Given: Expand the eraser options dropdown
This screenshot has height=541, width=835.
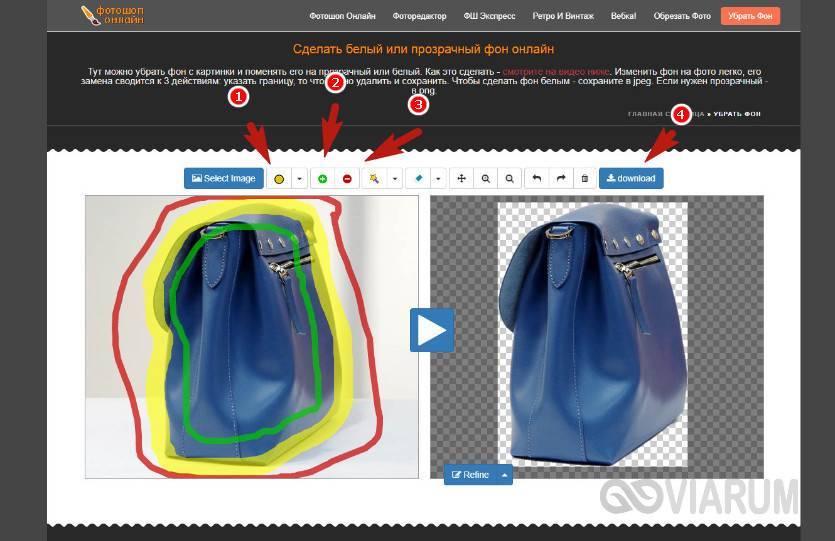Looking at the screenshot, I should (x=438, y=179).
